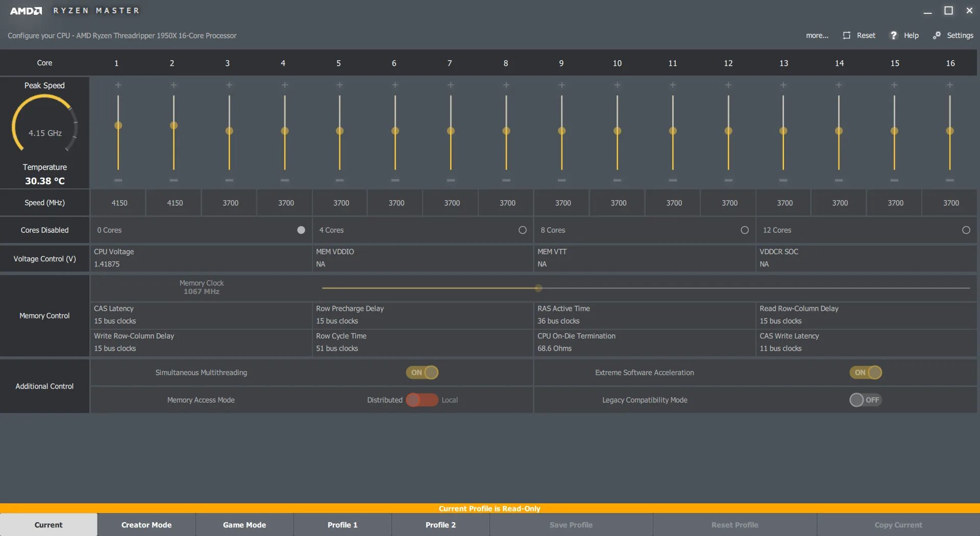The width and height of the screenshot is (980, 536).
Task: Click the Copy Current button
Action: (898, 525)
